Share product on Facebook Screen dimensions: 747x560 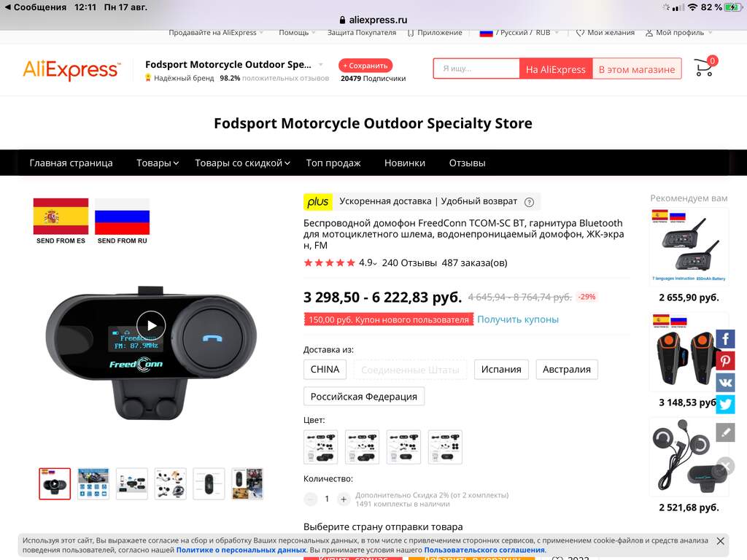(x=725, y=339)
